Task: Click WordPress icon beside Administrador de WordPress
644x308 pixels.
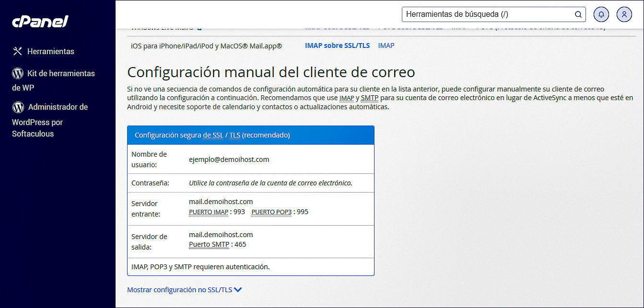Action: [18, 107]
